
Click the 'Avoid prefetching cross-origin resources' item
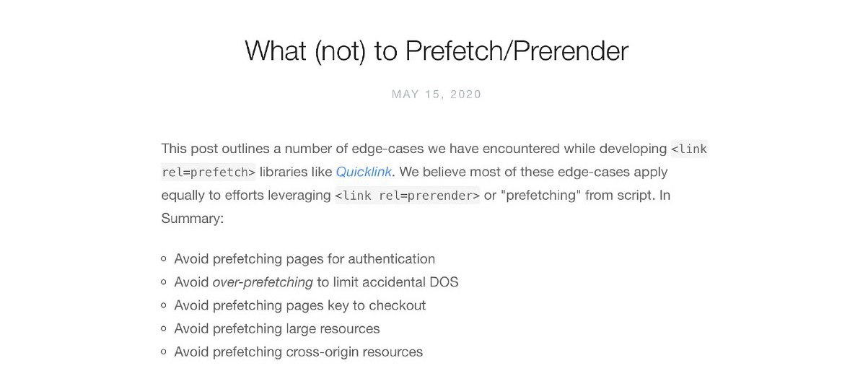click(x=299, y=352)
